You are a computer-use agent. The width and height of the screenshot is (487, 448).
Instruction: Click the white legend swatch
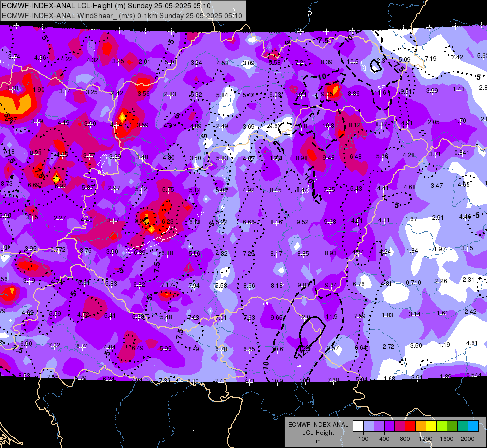[x=358, y=426]
